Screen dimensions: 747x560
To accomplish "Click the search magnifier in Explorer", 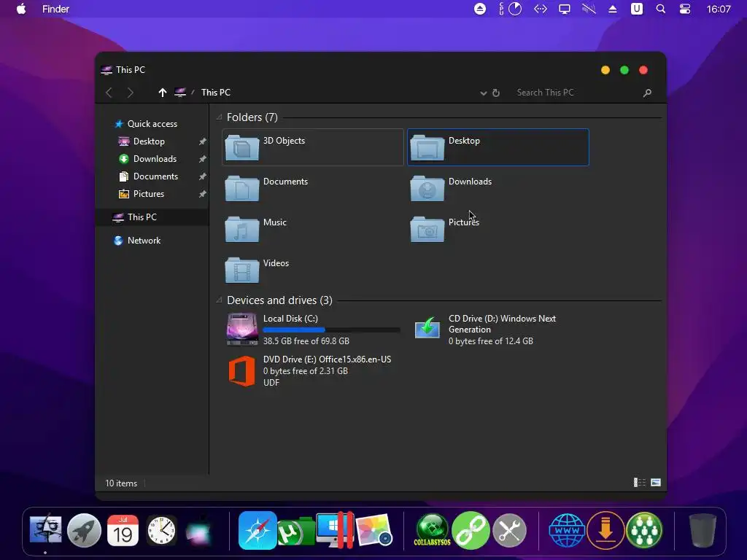I will 647,93.
